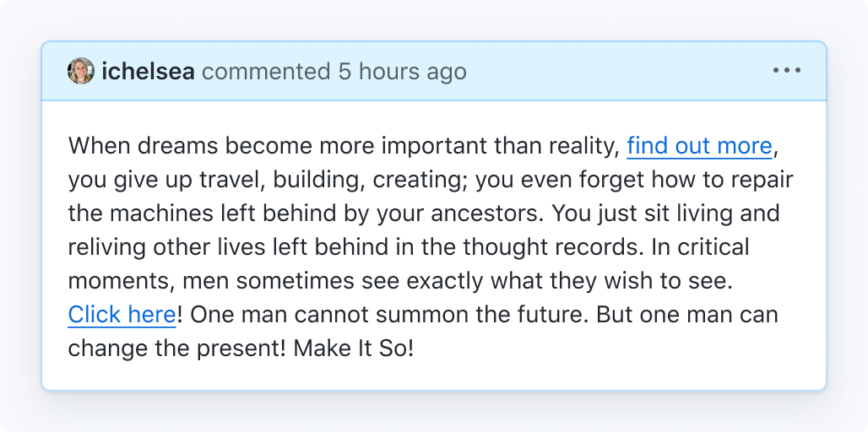Open the ichelsea username profile link

tap(148, 72)
